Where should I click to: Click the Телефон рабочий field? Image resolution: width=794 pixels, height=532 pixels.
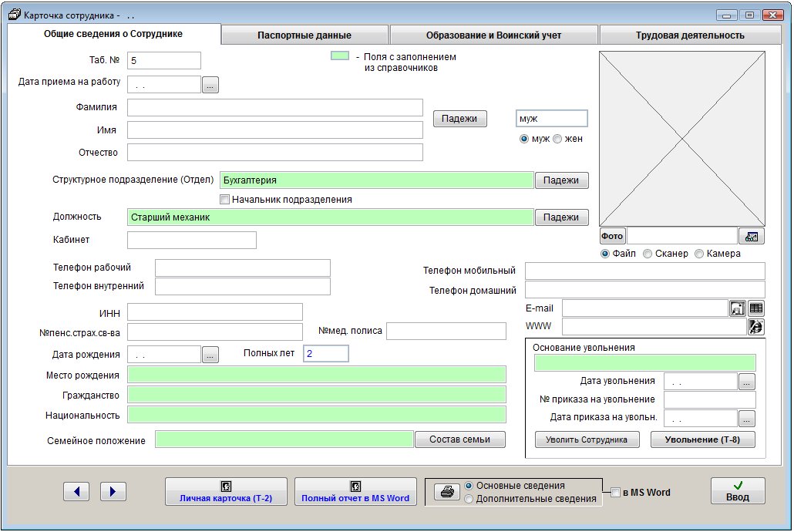coord(243,268)
